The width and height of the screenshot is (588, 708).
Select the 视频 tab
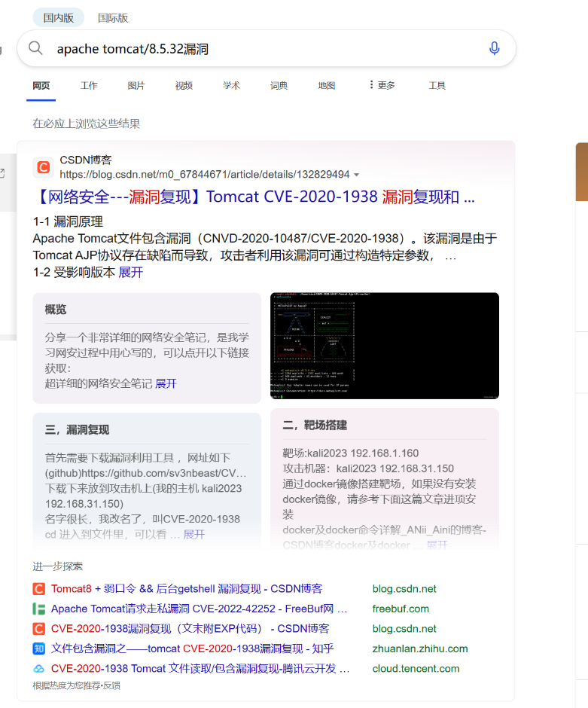184,85
